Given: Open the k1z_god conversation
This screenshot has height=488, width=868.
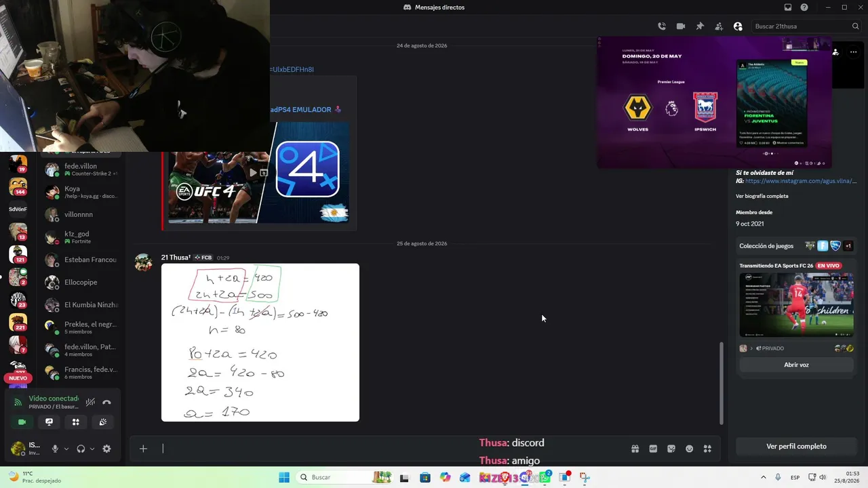Looking at the screenshot, I should tap(81, 237).
